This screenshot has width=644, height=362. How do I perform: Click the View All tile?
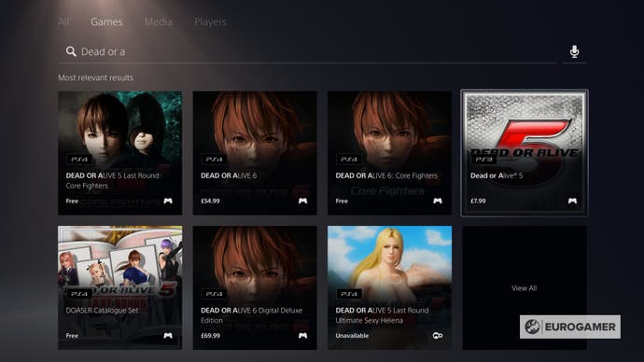tap(525, 287)
